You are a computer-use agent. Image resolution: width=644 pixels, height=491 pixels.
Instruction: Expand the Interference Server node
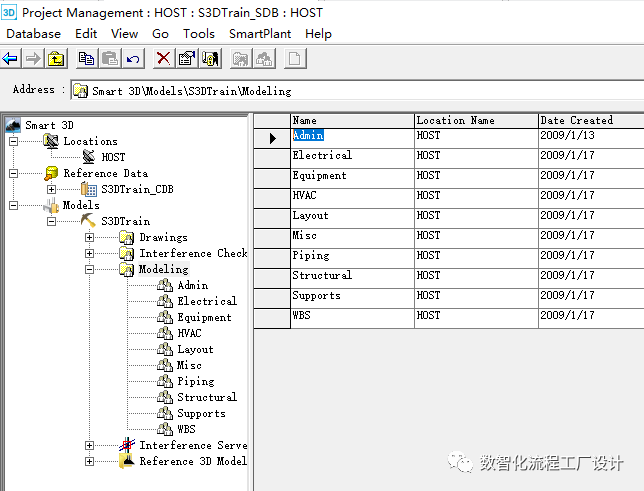tap(89, 445)
